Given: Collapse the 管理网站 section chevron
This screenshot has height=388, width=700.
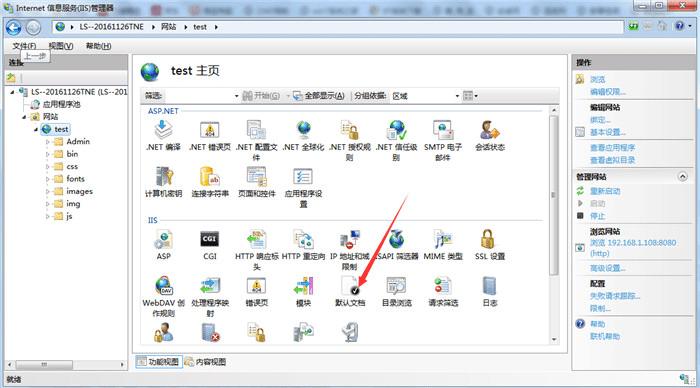Looking at the screenshot, I should click(683, 176).
